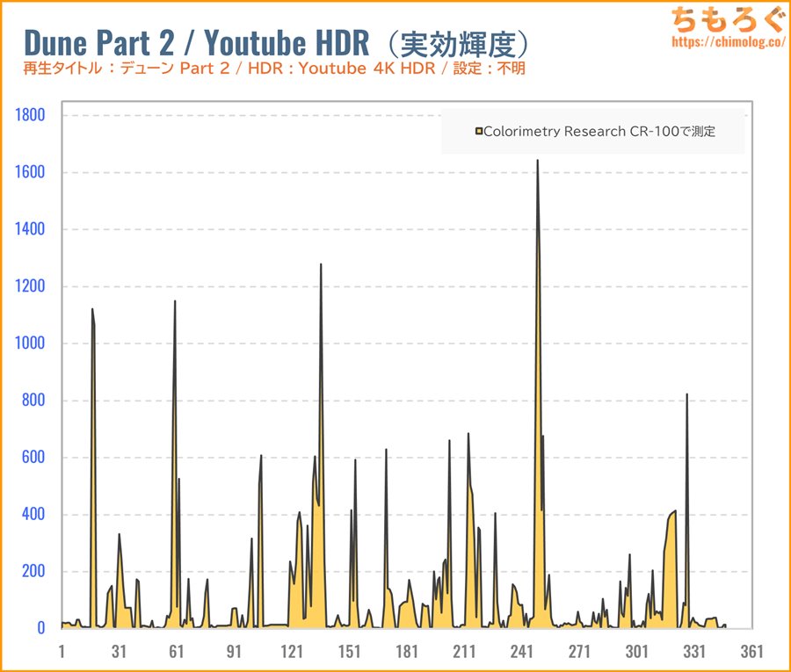Click the x-axis label 61
Screen dimensions: 791x672
[x=177, y=651]
